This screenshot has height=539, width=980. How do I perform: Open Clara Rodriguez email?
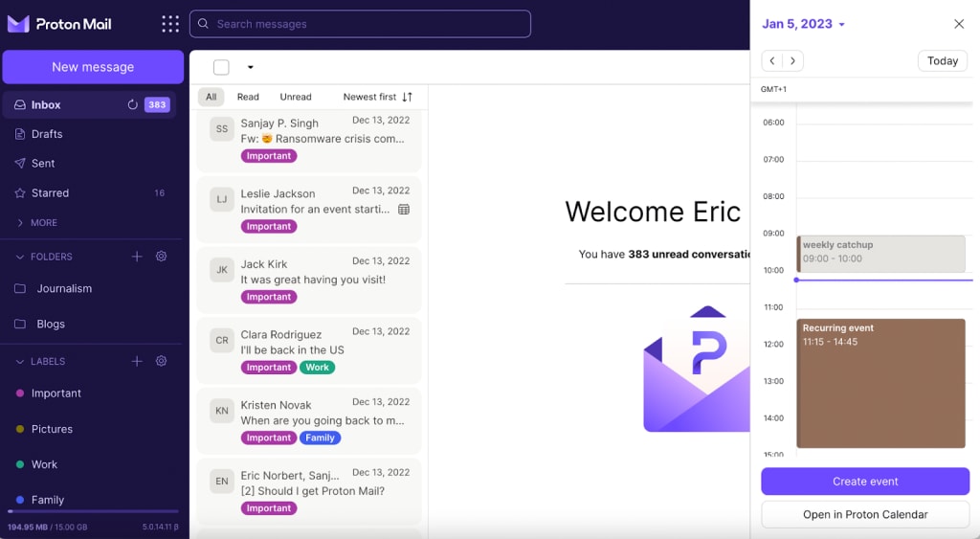[309, 350]
